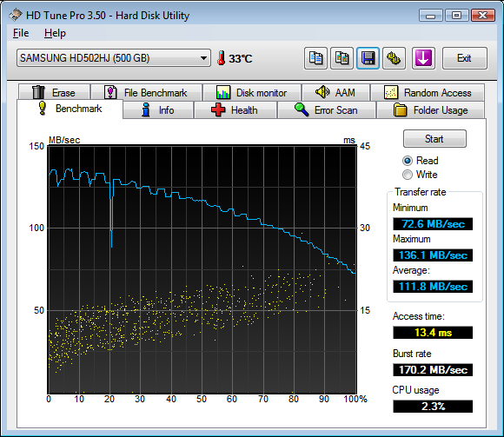The height and width of the screenshot is (437, 504).
Task: Click the thermometer temperature indicator
Action: tap(235, 58)
